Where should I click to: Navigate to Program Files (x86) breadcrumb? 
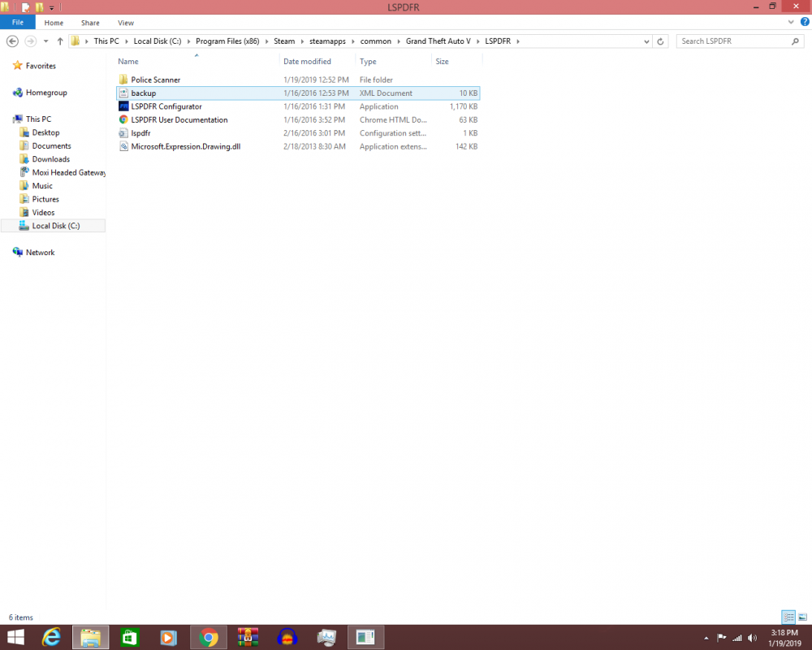(227, 41)
